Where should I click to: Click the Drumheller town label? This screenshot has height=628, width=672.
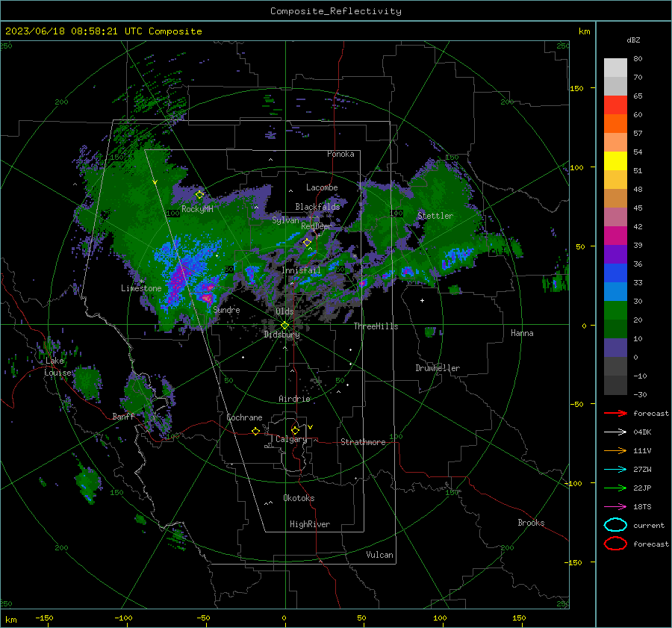tap(438, 368)
